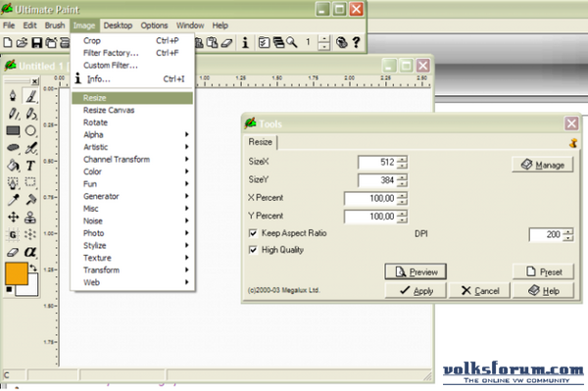Image resolution: width=588 pixels, height=391 pixels.
Task: Select the filled oval smudge tool
Action: point(13,147)
